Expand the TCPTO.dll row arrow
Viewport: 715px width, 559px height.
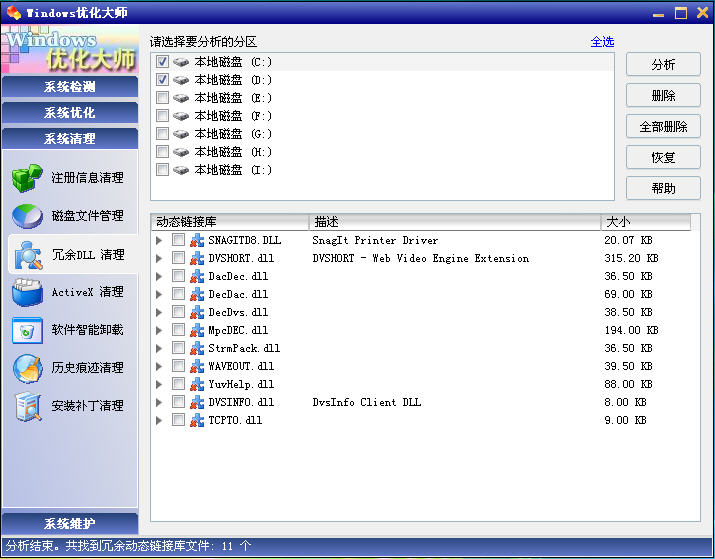(x=159, y=420)
